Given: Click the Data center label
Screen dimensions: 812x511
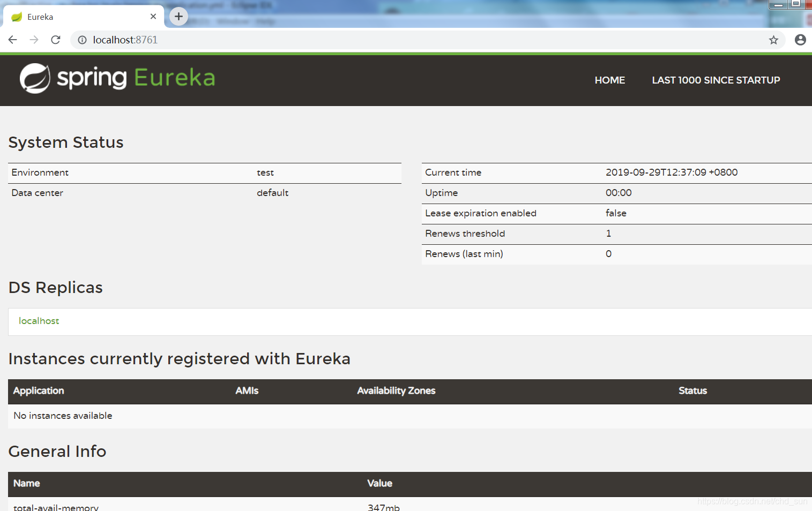Looking at the screenshot, I should [x=38, y=193].
